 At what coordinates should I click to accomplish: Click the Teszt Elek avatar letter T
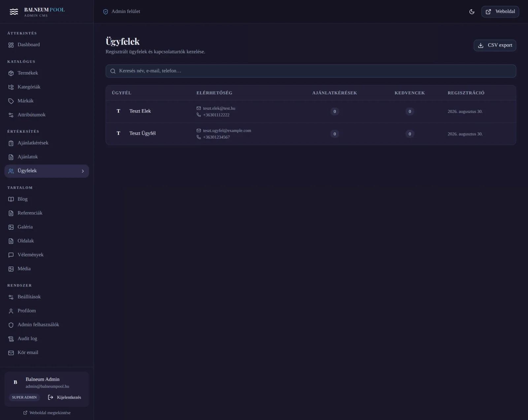pyautogui.click(x=118, y=111)
